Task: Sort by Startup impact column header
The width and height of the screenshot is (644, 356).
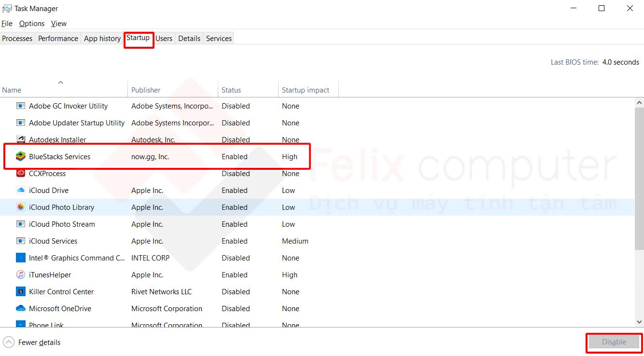Action: 305,90
